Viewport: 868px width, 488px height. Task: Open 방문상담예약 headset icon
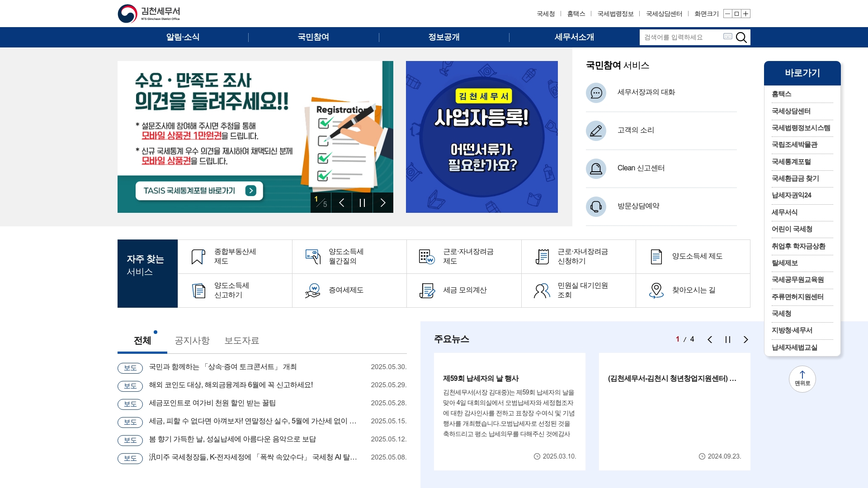pos(596,206)
